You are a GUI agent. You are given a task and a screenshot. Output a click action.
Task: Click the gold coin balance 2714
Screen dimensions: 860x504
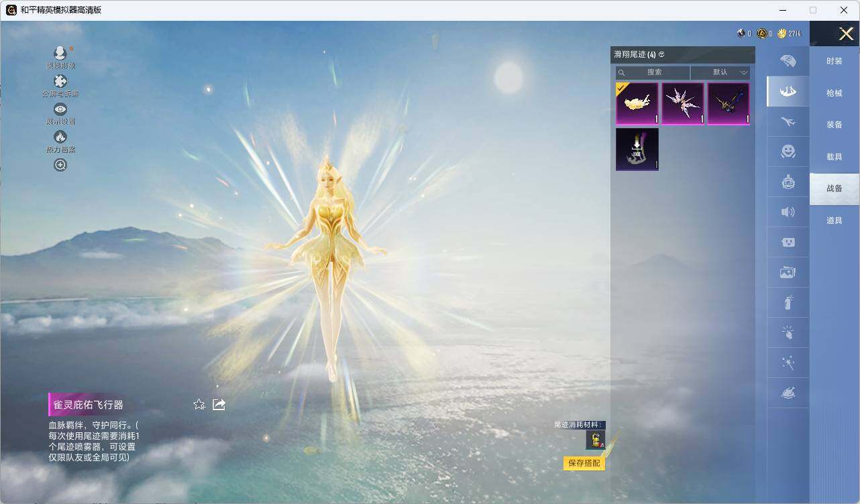[789, 34]
